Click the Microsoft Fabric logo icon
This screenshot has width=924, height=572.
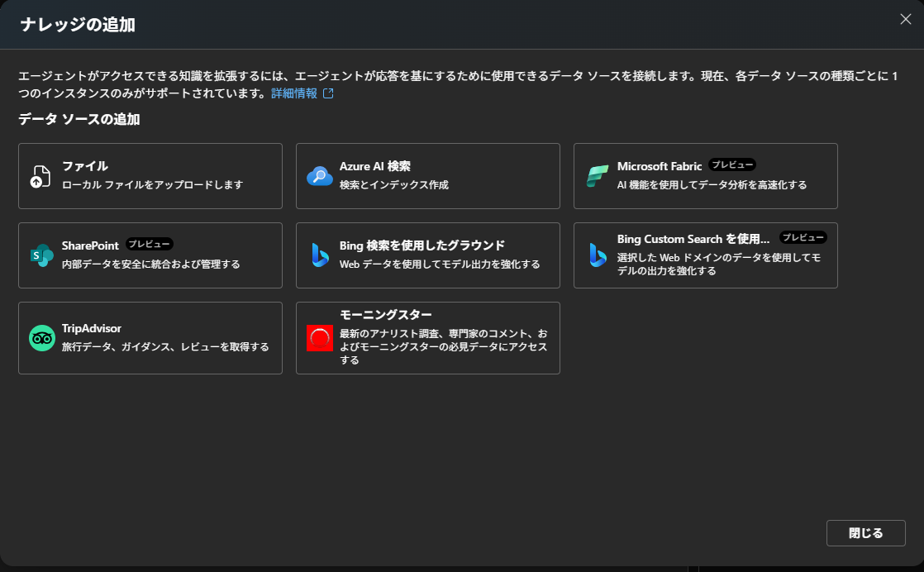click(x=597, y=176)
